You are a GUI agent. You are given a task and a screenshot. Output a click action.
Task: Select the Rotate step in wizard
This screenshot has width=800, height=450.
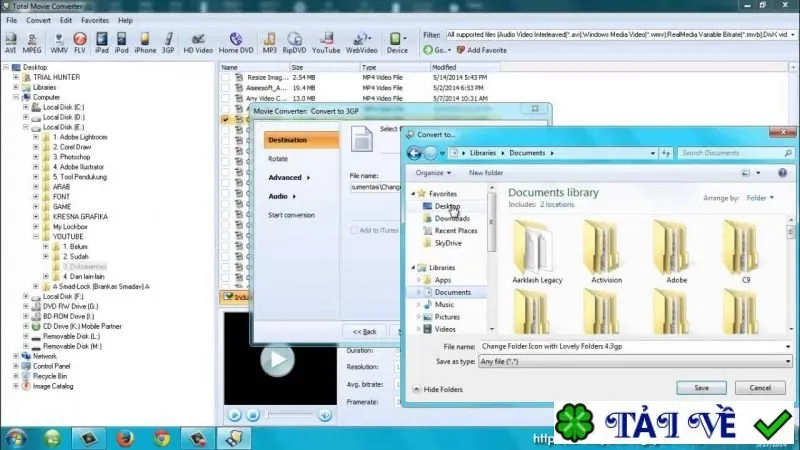pyautogui.click(x=278, y=159)
